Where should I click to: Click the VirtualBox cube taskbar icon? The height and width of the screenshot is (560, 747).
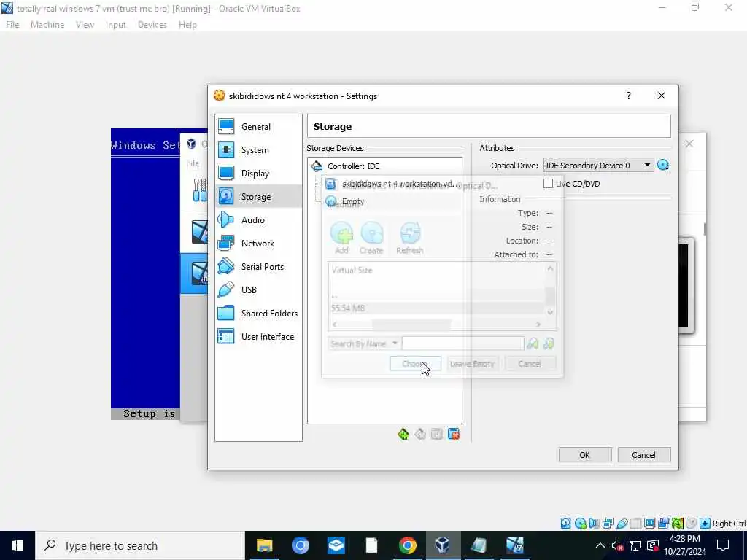[x=443, y=545]
